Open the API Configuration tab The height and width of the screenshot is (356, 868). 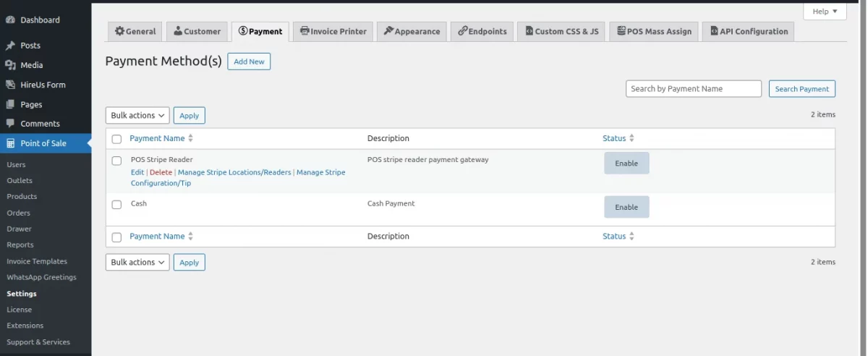pyautogui.click(x=749, y=31)
